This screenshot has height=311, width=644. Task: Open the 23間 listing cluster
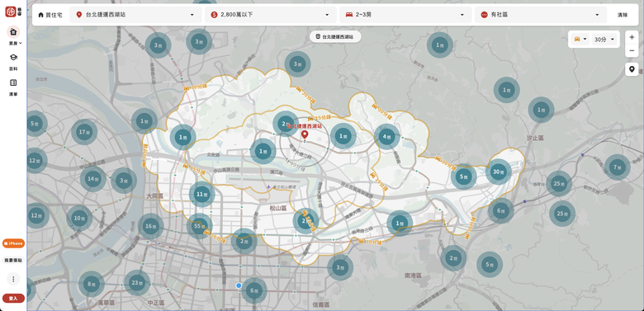click(137, 283)
